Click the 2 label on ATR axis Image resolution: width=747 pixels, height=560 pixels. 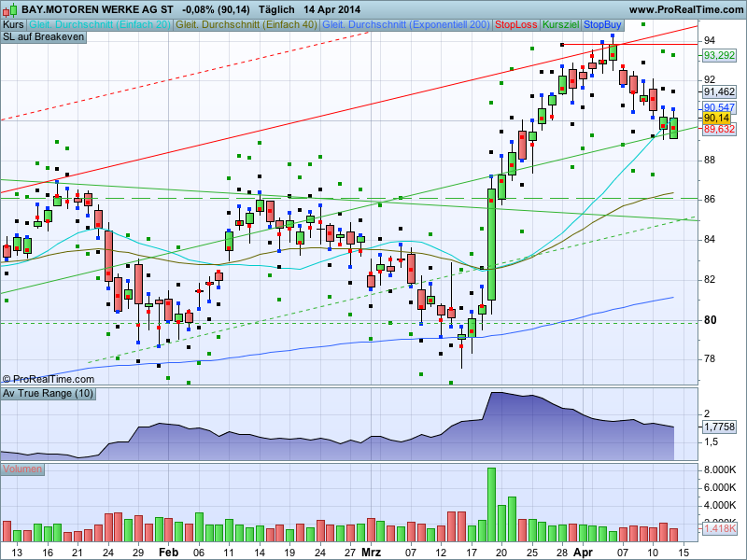[x=707, y=413]
